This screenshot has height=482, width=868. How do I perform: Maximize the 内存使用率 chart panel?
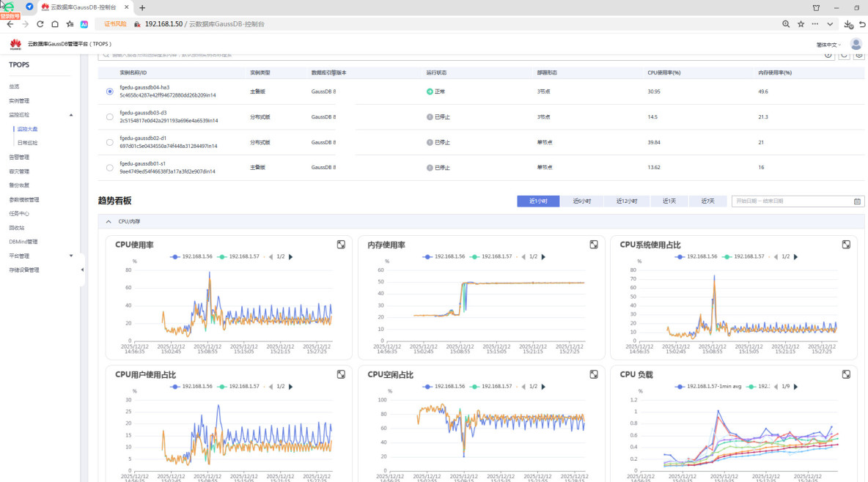click(593, 245)
